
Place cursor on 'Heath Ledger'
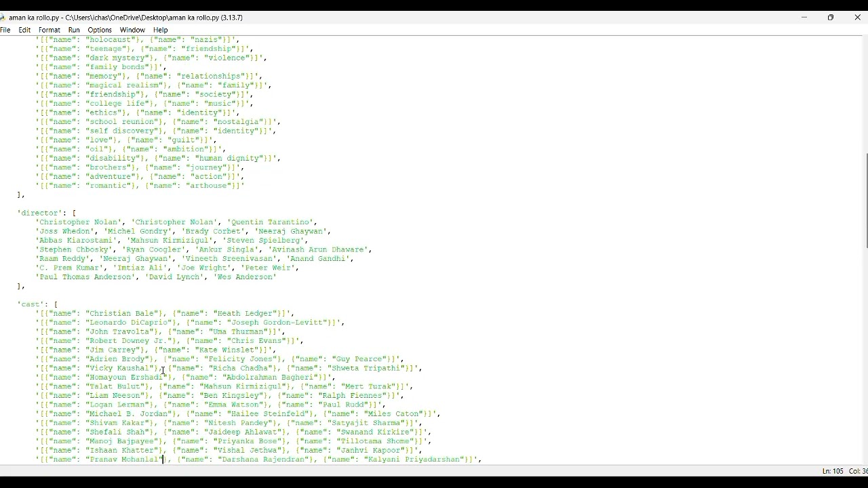click(245, 314)
